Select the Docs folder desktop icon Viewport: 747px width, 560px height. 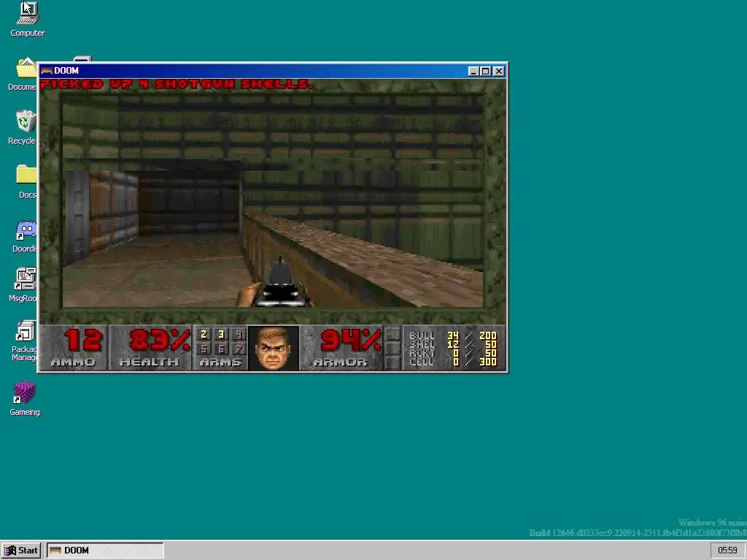pyautogui.click(x=26, y=175)
